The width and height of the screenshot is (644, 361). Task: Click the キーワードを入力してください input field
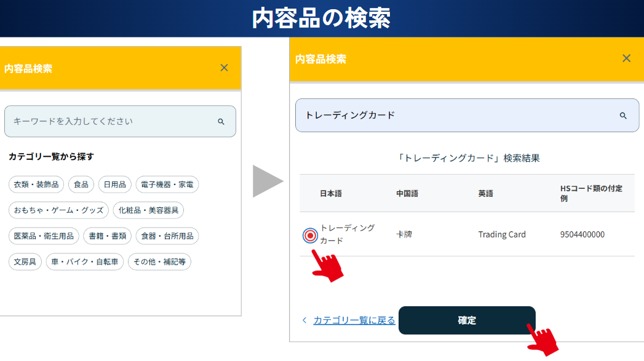[111, 122]
